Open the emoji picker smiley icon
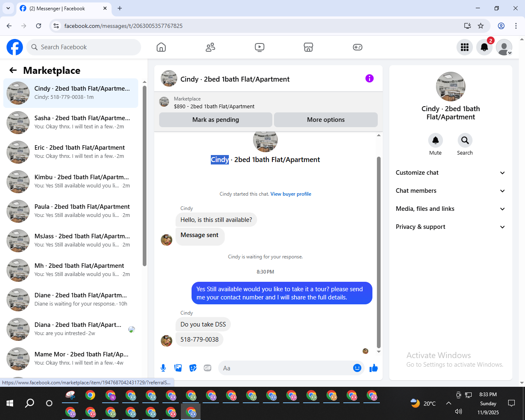 357,368
